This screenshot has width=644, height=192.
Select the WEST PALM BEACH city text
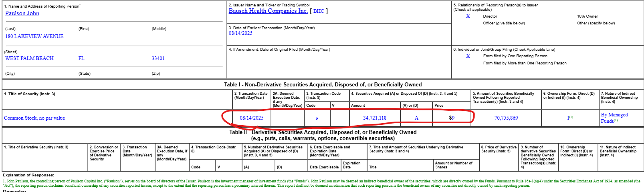29,58
